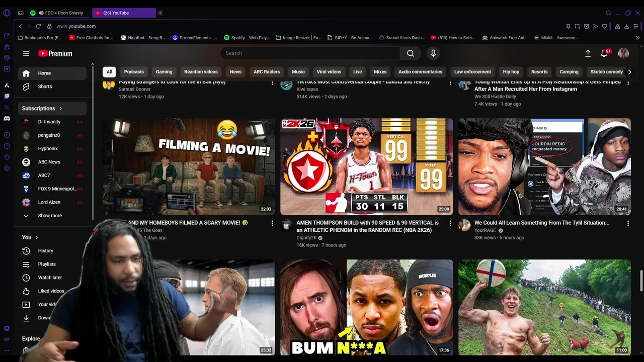644x362 pixels.
Task: Expand the You section chevron
Action: pos(37,237)
